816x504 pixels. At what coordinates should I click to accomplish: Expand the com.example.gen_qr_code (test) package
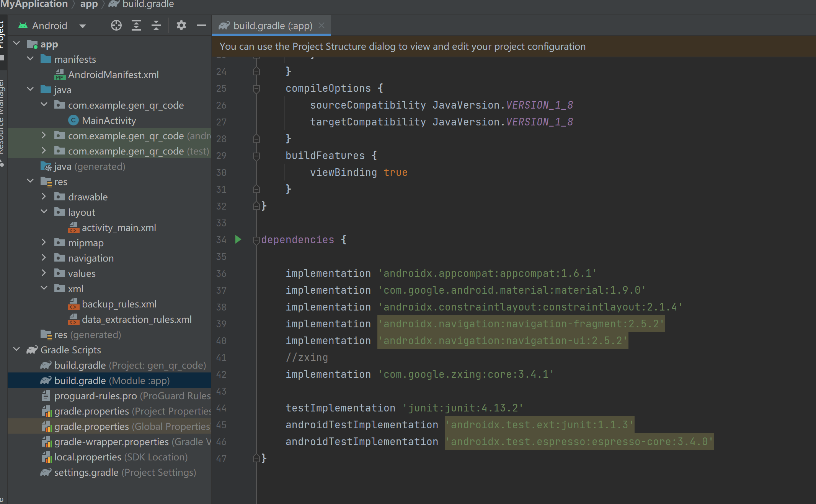[x=44, y=151]
